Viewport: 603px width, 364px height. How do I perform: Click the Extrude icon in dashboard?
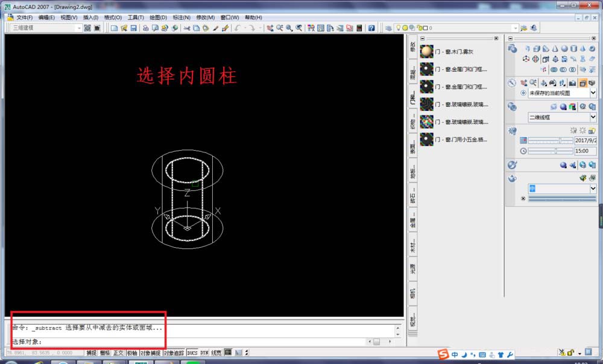coord(545,59)
